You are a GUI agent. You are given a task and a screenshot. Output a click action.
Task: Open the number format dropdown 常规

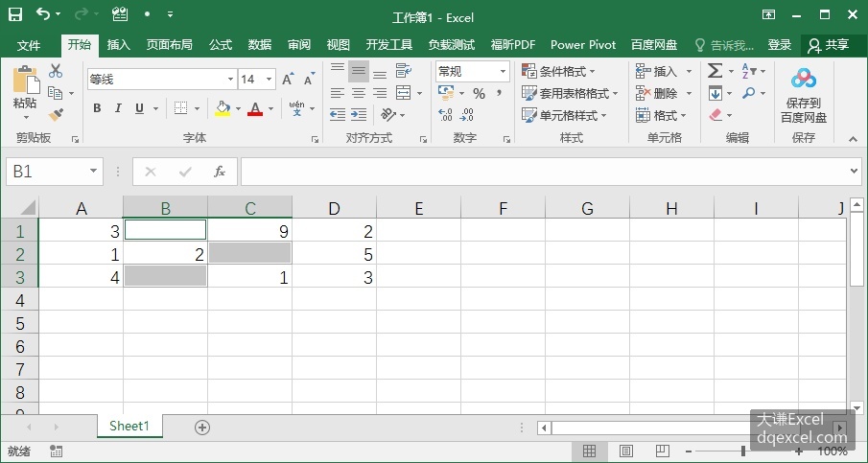(x=503, y=71)
